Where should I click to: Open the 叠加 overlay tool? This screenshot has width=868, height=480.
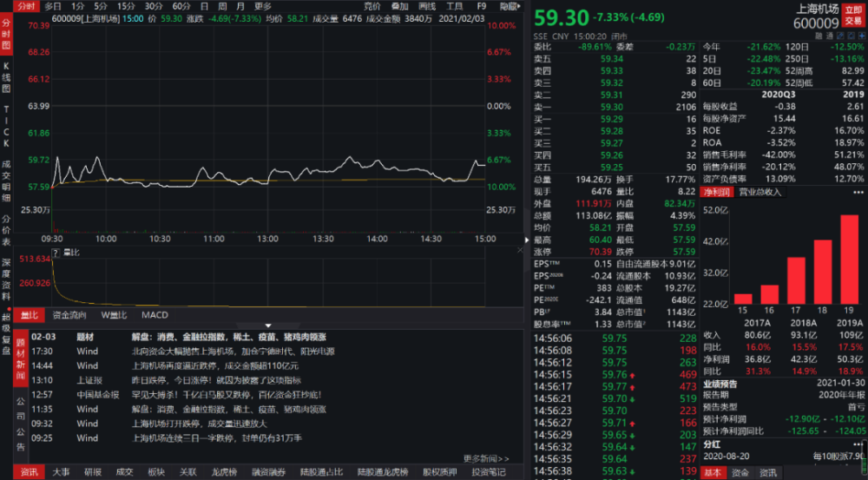pos(399,7)
